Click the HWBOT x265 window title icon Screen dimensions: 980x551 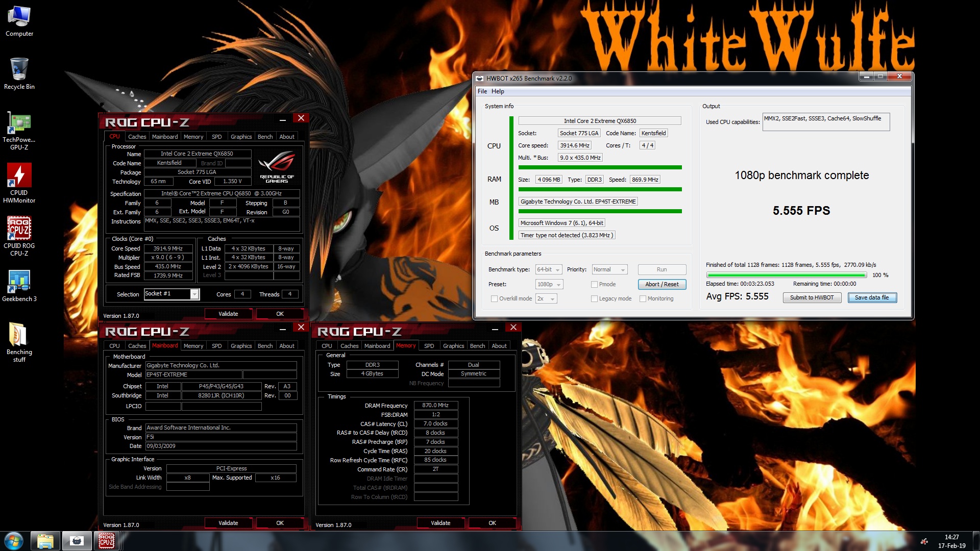coord(480,78)
